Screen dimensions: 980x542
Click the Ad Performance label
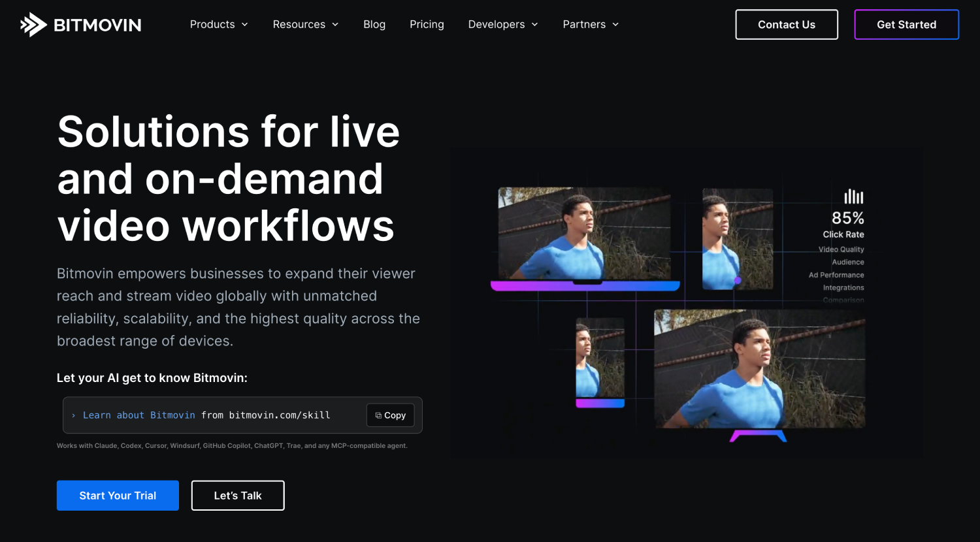click(x=836, y=275)
